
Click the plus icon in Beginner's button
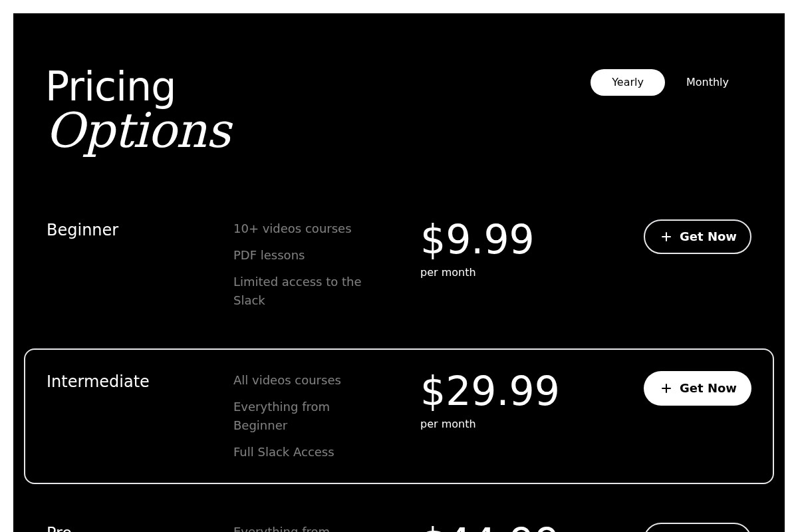pos(666,237)
